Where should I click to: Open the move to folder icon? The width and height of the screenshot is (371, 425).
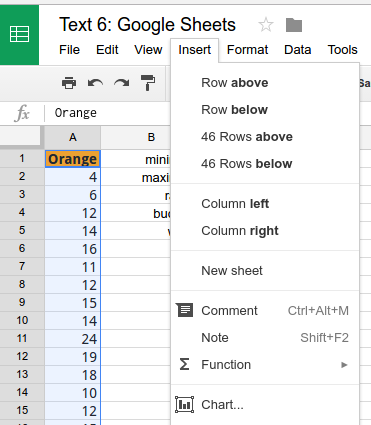tap(294, 25)
